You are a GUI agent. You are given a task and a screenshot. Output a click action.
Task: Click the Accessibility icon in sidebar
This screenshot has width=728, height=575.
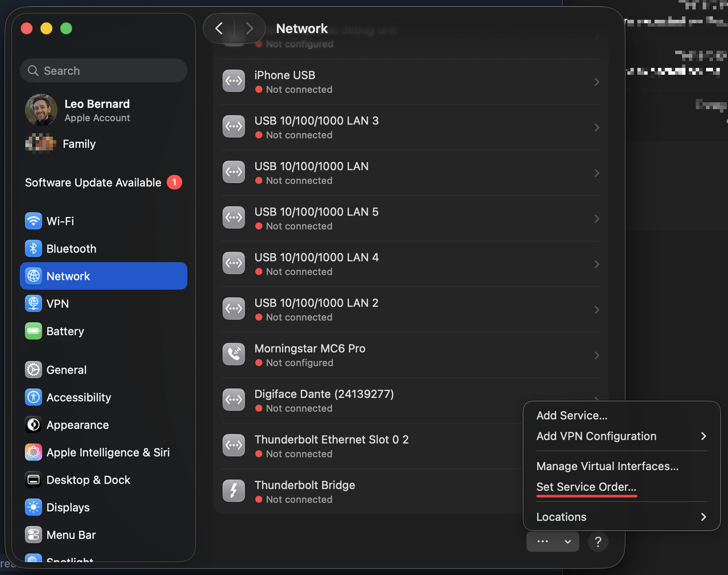pos(34,398)
